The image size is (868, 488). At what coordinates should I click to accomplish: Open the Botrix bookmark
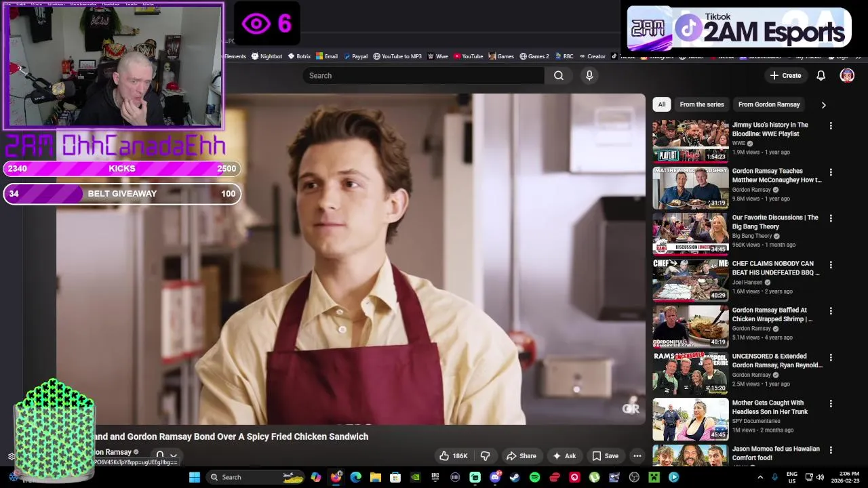click(x=299, y=56)
